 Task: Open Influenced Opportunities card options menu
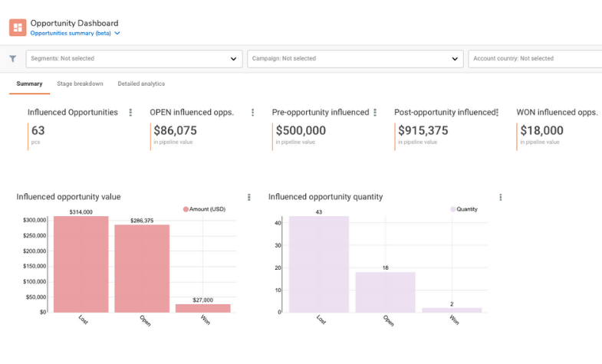point(130,113)
